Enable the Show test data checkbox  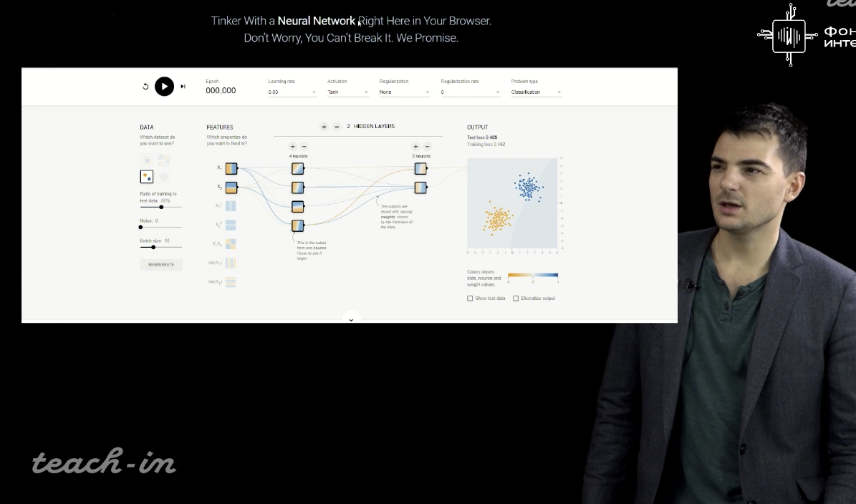pyautogui.click(x=470, y=299)
